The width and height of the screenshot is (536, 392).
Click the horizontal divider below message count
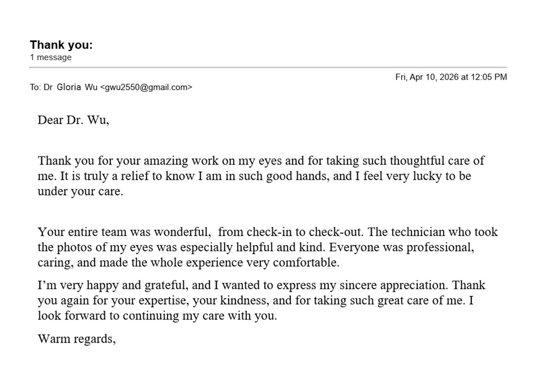pyautogui.click(x=268, y=67)
